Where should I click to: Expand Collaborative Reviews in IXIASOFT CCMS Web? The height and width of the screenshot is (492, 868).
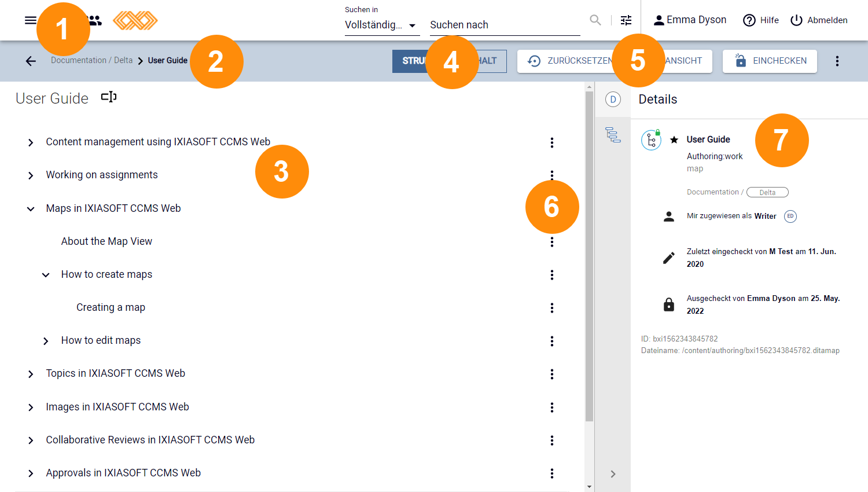[x=31, y=440]
